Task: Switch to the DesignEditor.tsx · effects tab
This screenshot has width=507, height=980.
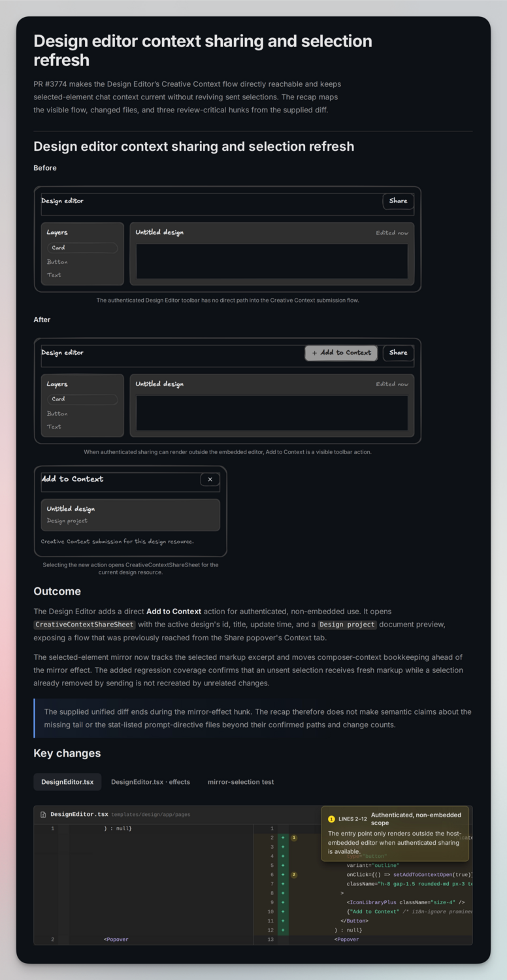Action: tap(150, 782)
